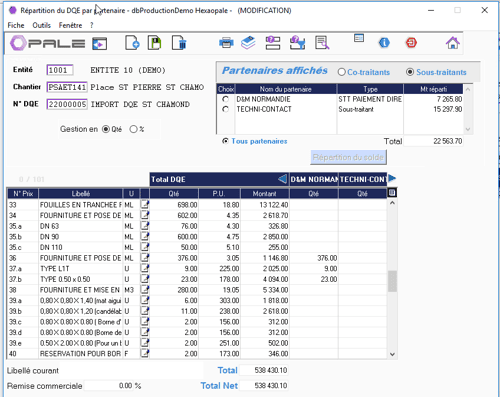Screen dimensions: 500x397
Task: Click the Chantier field PSAET141
Action: (x=67, y=87)
